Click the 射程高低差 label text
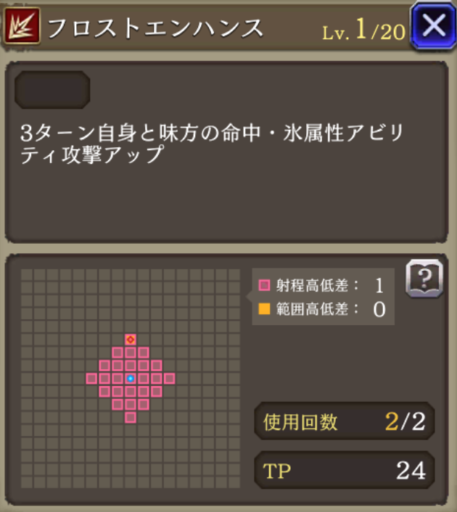This screenshot has width=457, height=512. point(312,285)
